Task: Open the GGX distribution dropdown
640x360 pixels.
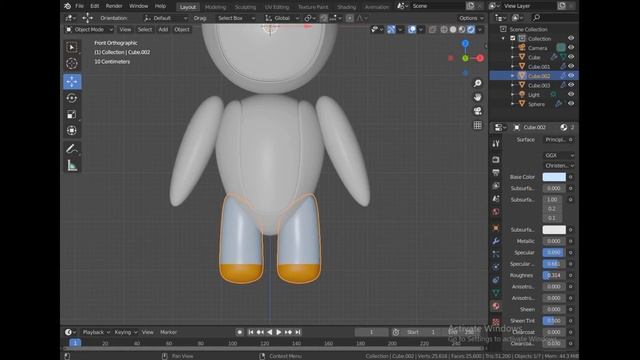Action: coord(559,156)
